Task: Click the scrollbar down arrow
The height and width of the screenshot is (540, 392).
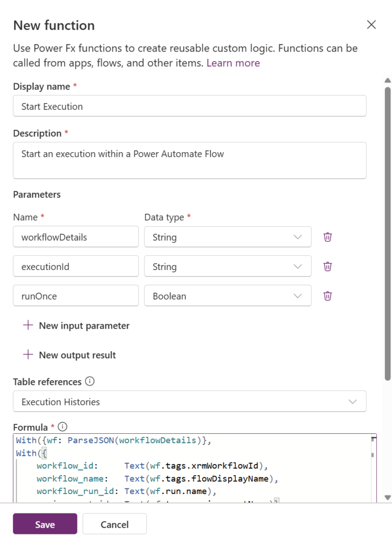Action: click(x=387, y=496)
